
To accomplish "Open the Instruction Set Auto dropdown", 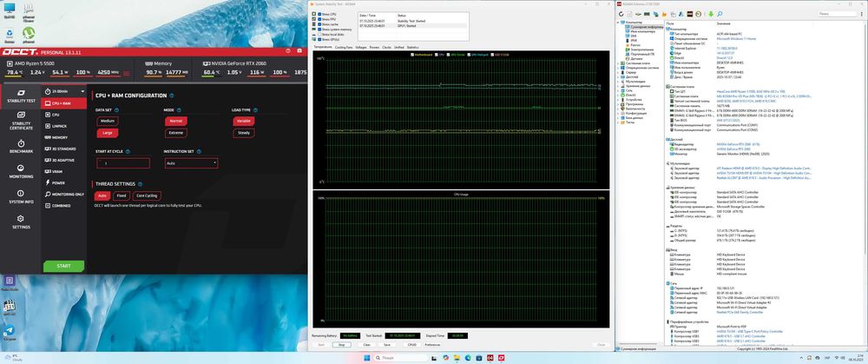I will [x=191, y=163].
